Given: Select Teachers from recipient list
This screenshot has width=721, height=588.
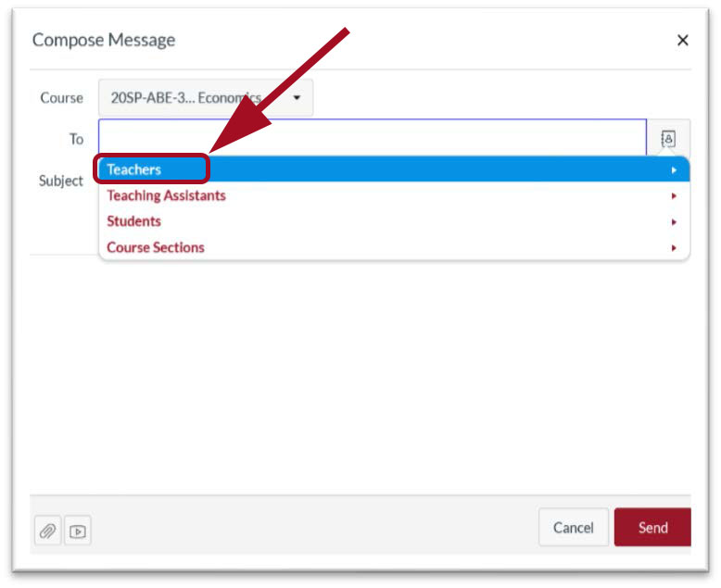Looking at the screenshot, I should click(395, 169).
